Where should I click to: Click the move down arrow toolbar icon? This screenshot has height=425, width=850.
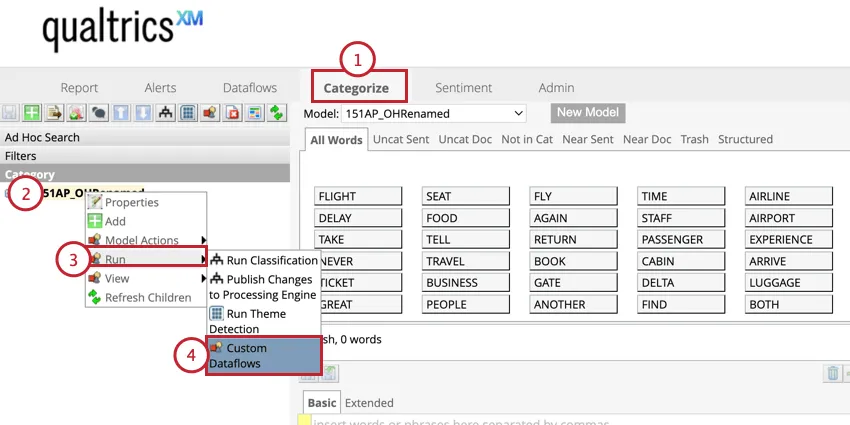tap(142, 113)
